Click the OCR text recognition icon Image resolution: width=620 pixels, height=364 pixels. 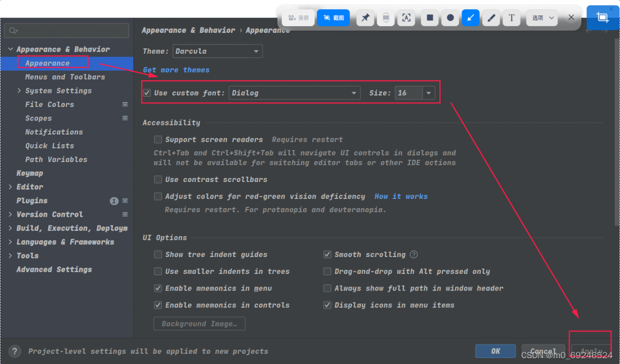[x=406, y=18]
